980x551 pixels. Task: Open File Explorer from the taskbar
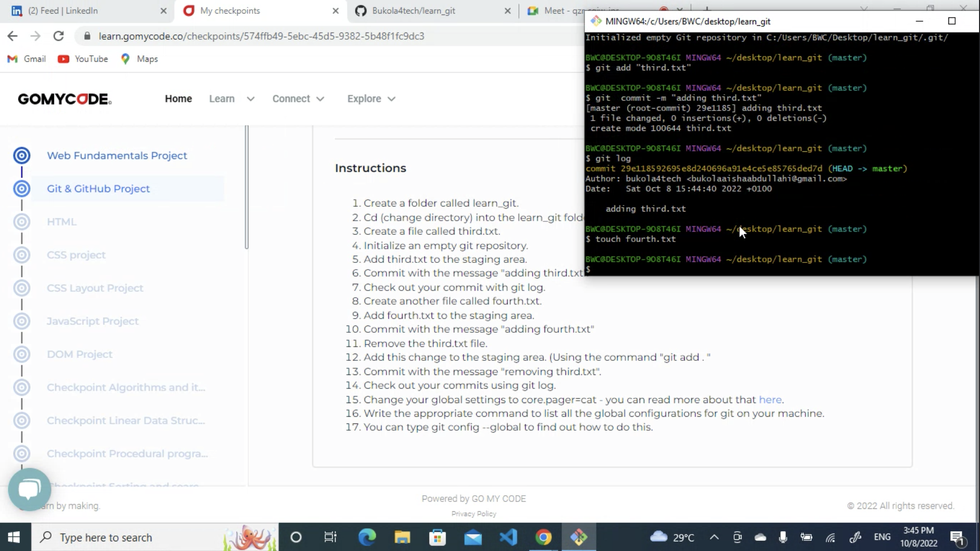402,537
